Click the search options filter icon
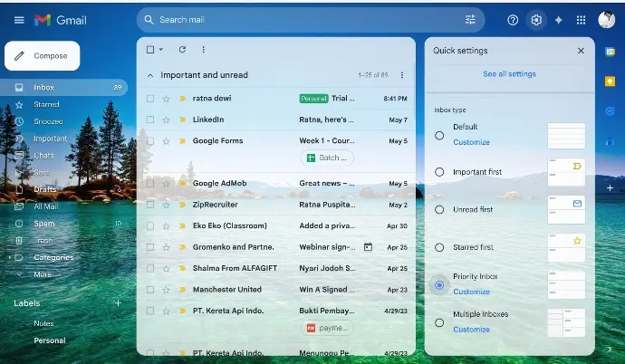The width and height of the screenshot is (625, 364). [x=470, y=20]
